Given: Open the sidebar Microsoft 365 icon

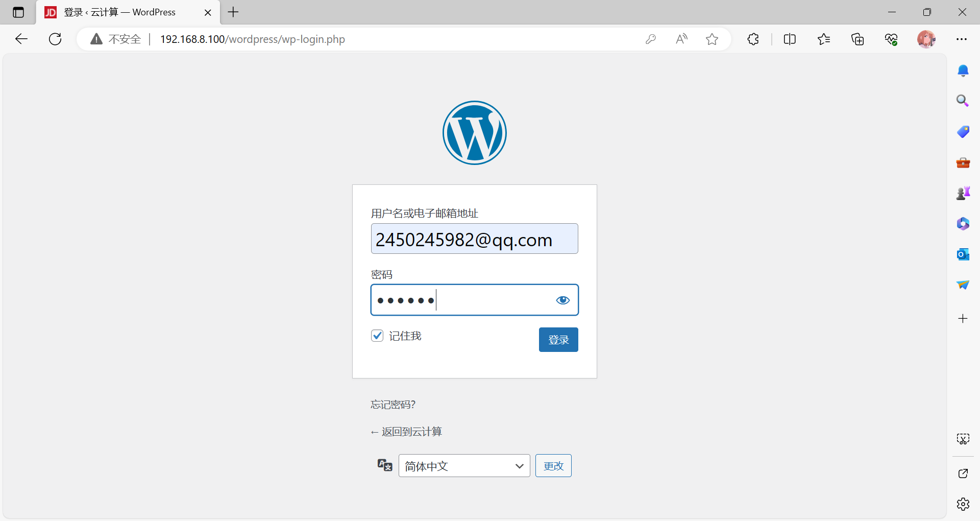Looking at the screenshot, I should click(x=963, y=224).
